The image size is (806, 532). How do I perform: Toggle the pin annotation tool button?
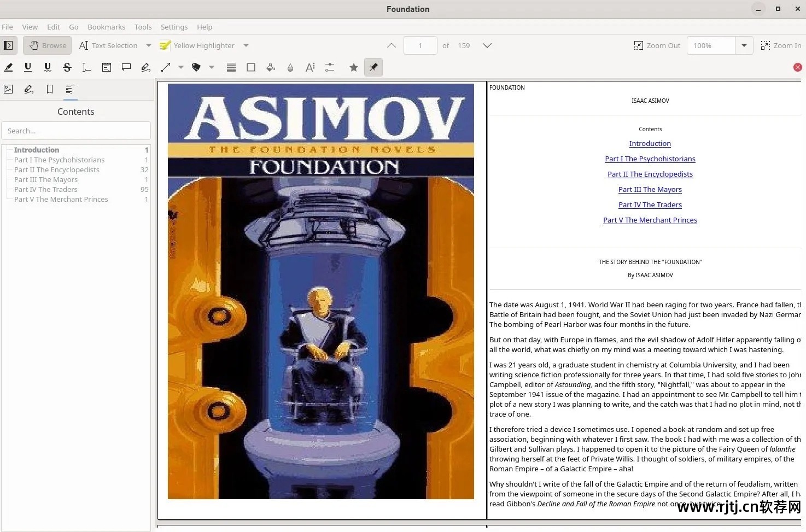(x=373, y=67)
